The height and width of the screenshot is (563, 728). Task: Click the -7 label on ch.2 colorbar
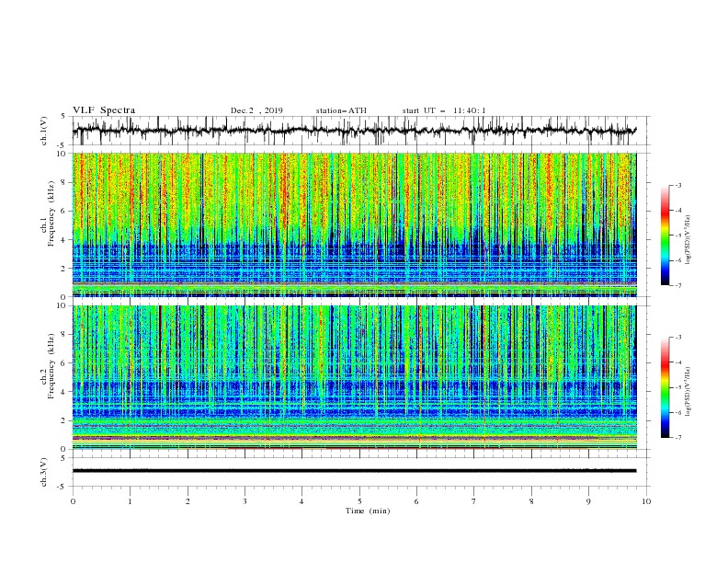[x=678, y=438]
